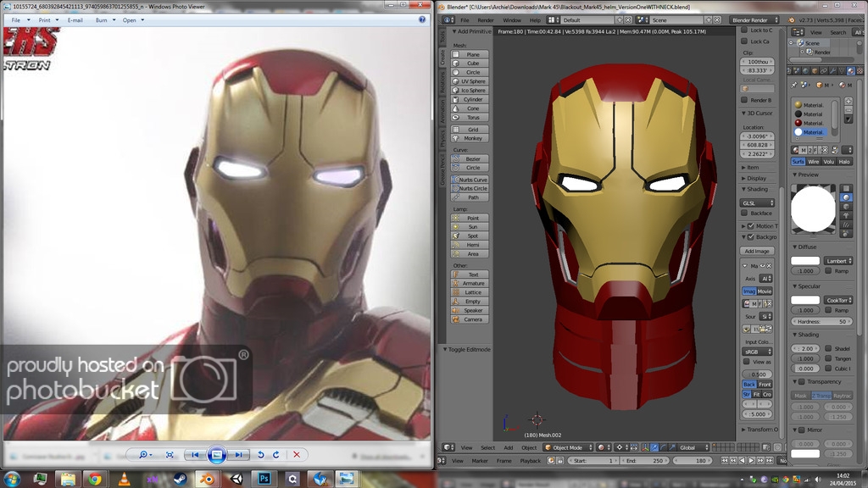Open VLC from the taskbar
The image size is (868, 488).
point(124,479)
